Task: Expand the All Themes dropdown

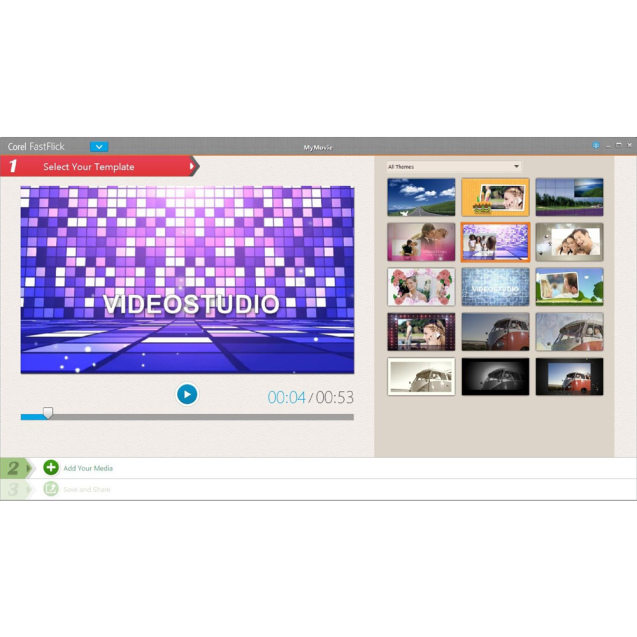Action: pos(454,167)
